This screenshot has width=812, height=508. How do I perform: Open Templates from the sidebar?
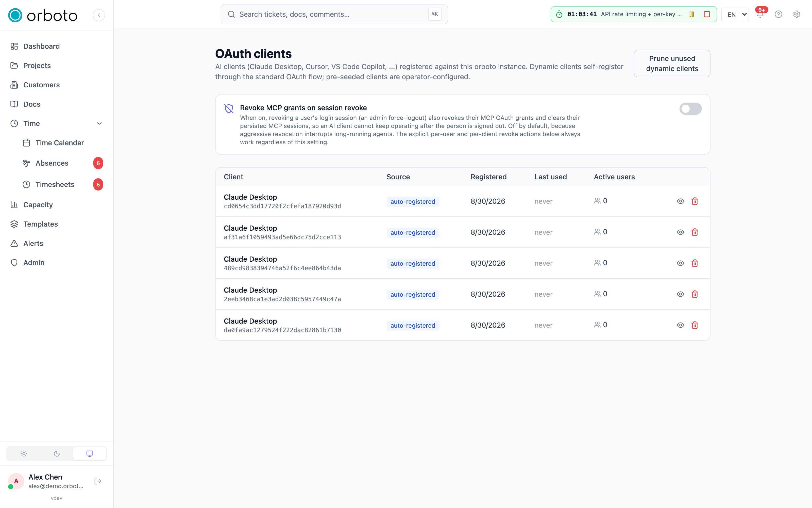[56, 224]
